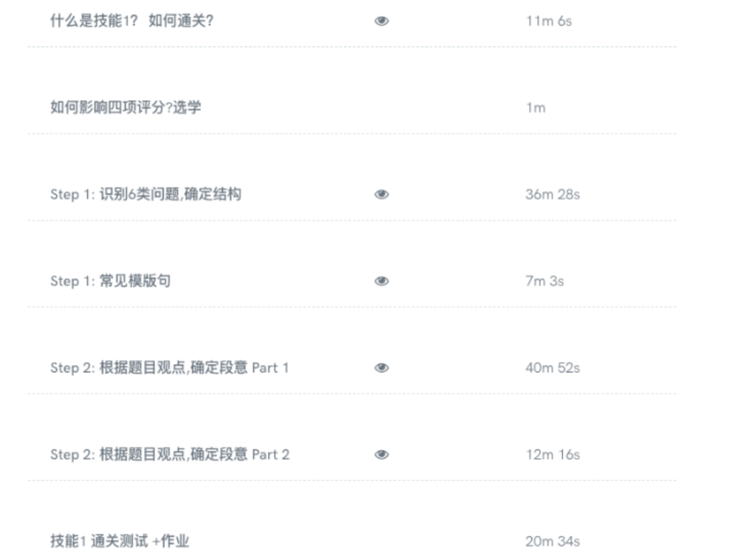This screenshot has height=560, width=752.
Task: Click the '40m 52s' lesson duration
Action: click(552, 368)
